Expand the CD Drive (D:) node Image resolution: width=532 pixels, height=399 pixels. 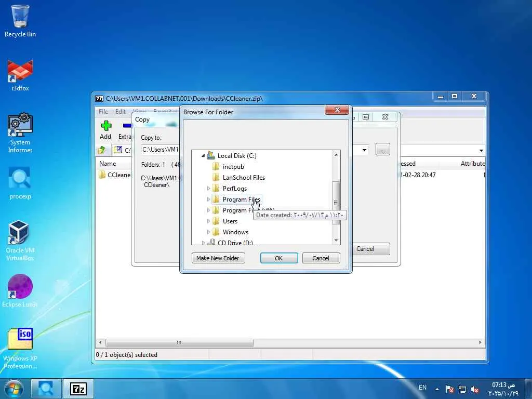(x=203, y=243)
